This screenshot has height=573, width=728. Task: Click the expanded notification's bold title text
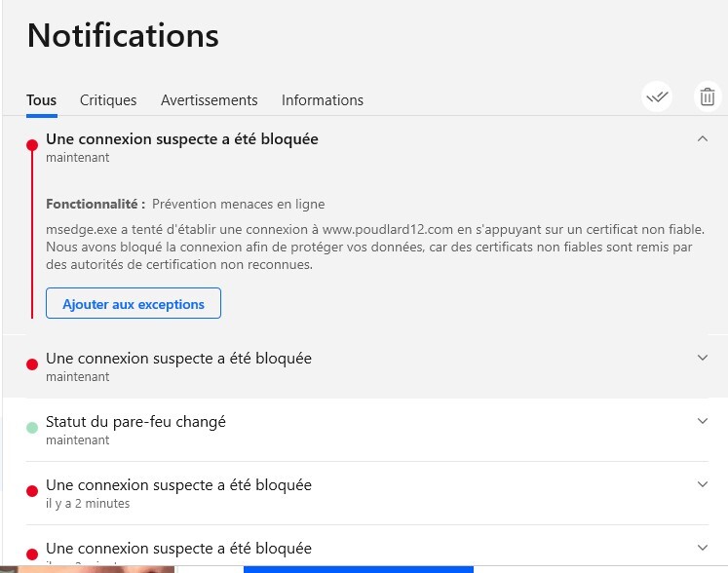click(182, 138)
